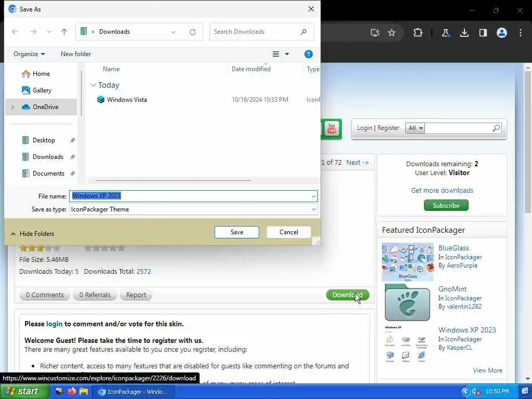532x399 pixels.
Task: Open the 0 Referrals tab
Action: coord(95,295)
